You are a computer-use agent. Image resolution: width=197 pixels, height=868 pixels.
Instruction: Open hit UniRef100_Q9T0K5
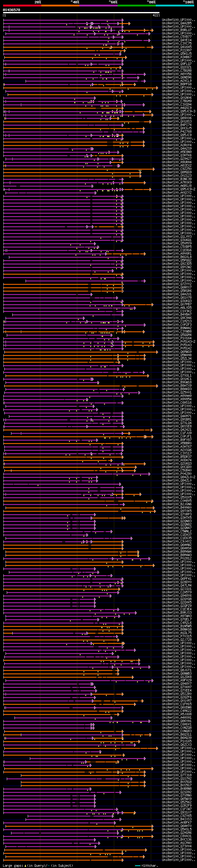coord(176,511)
